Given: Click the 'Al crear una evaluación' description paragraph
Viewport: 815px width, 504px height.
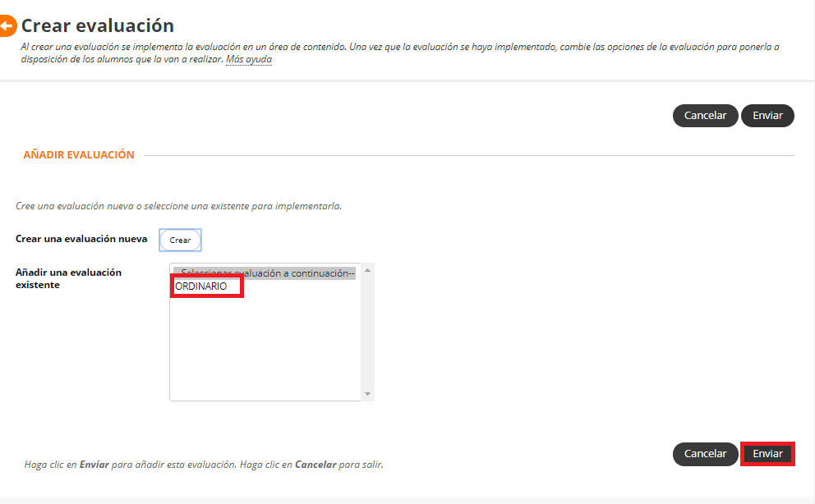Looking at the screenshot, I should (394, 48).
